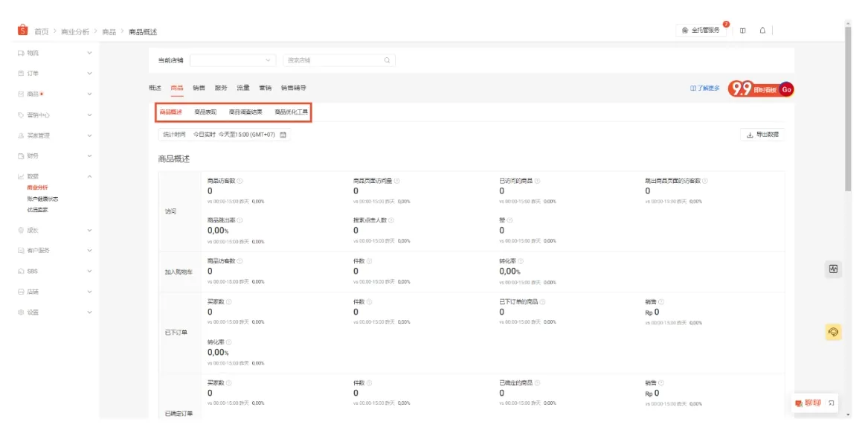The width and height of the screenshot is (868, 433).
Task: Open the learning center book icon
Action: (x=742, y=31)
